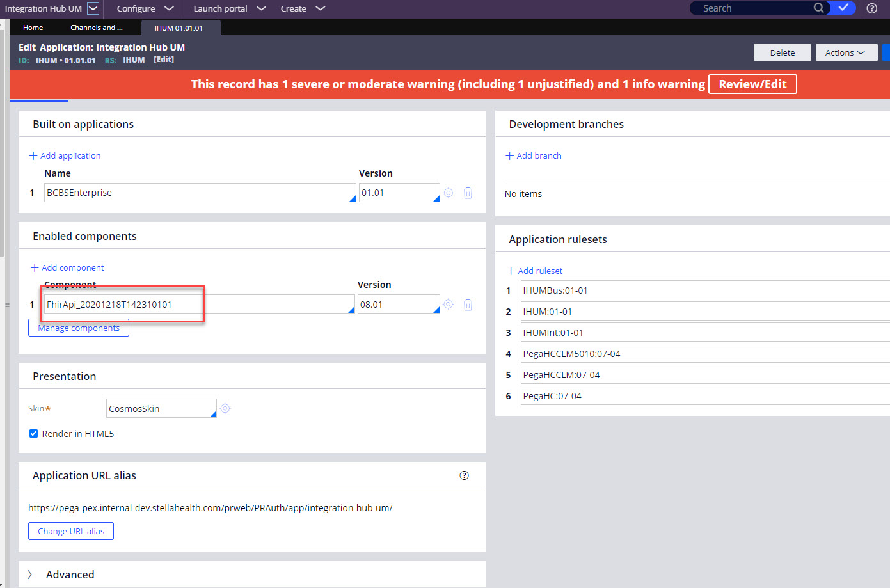Screen dimensions: 890x588
Task: Click the application URL alias text
Action: [x=210, y=508]
